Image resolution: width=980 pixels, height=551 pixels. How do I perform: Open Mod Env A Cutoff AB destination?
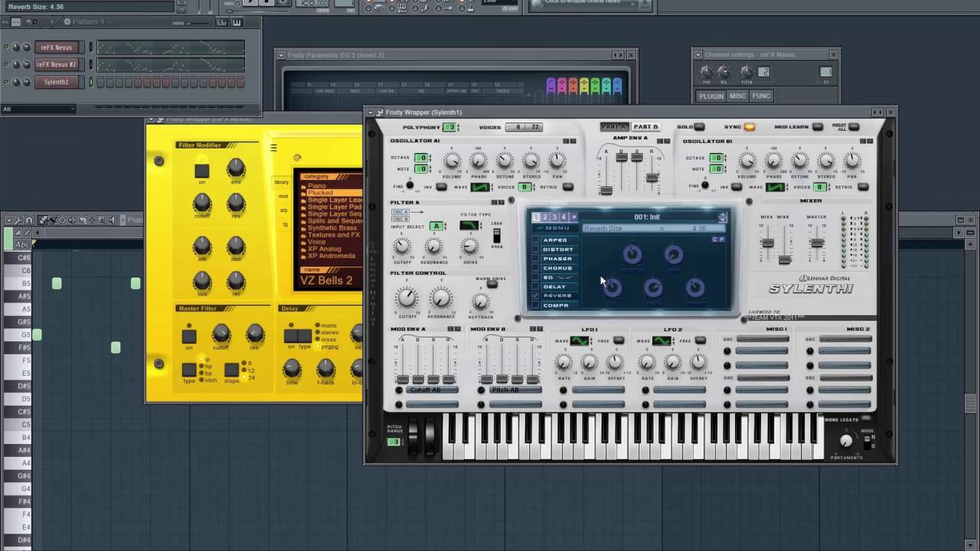[x=432, y=390]
